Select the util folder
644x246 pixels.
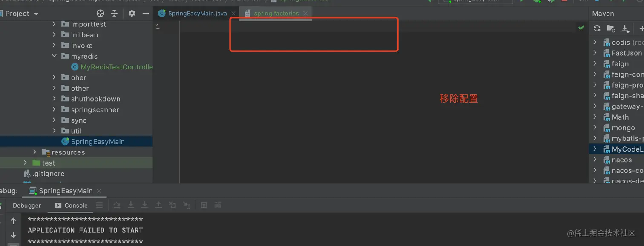(71, 131)
